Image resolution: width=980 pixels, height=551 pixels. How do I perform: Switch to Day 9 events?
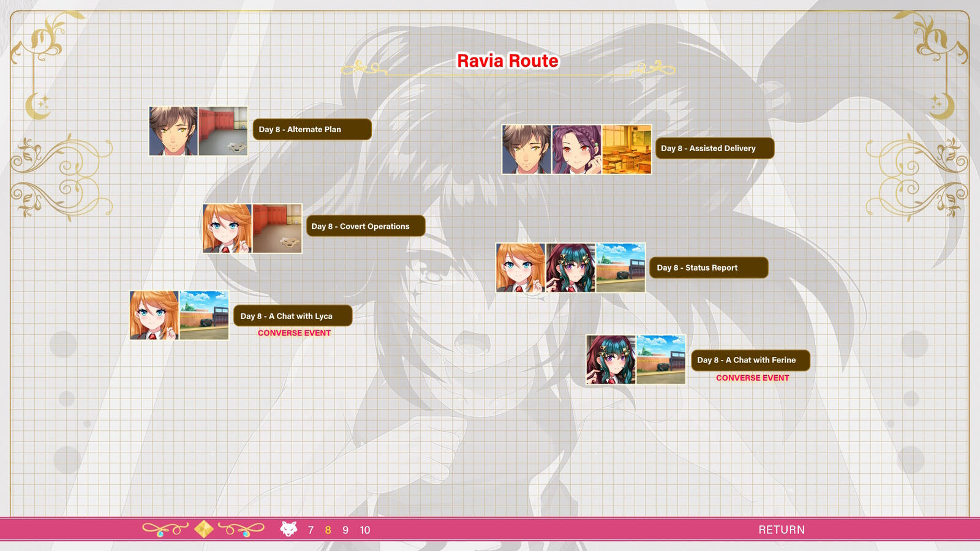coord(345,530)
